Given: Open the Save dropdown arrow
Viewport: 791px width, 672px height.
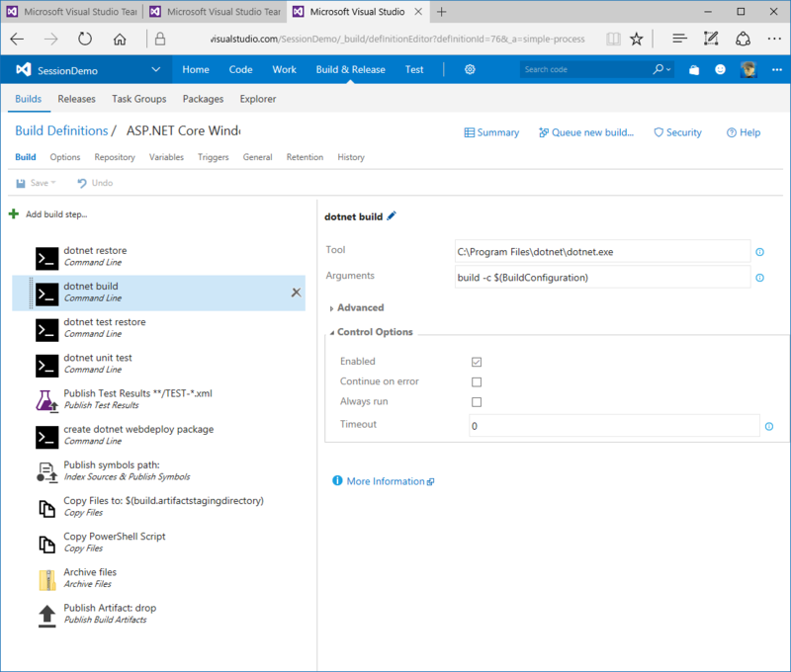Looking at the screenshot, I should coord(53,183).
